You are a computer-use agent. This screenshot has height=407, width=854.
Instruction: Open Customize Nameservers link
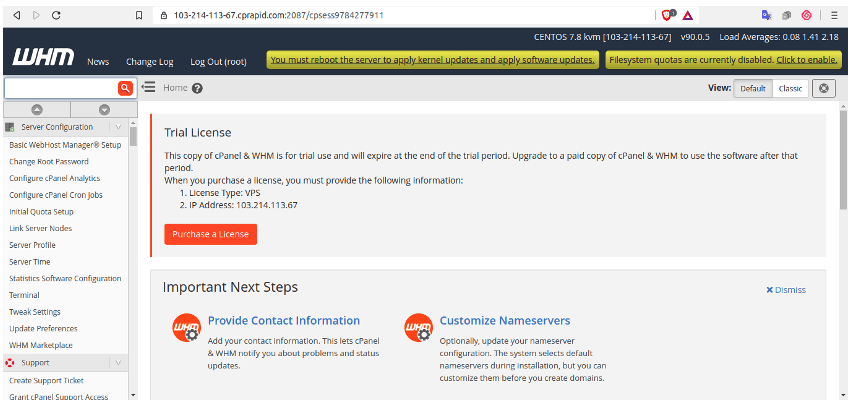click(505, 320)
